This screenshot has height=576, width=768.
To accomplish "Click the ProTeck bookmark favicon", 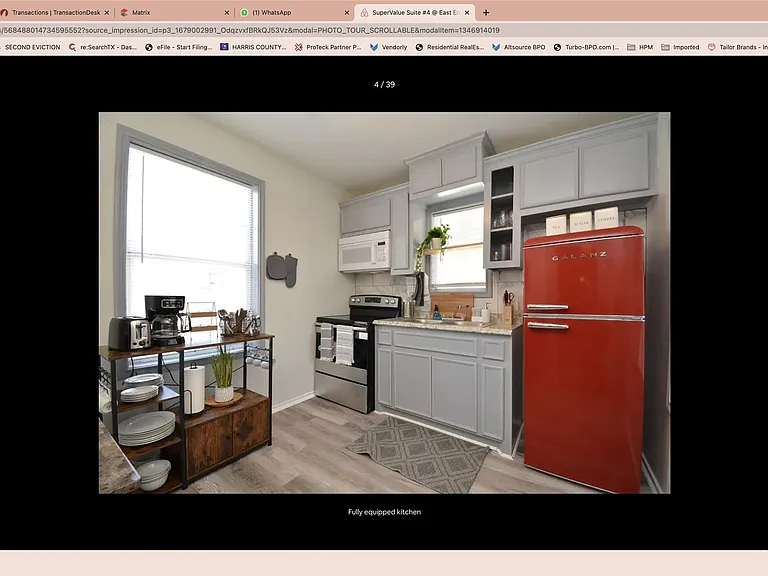I will (x=298, y=48).
